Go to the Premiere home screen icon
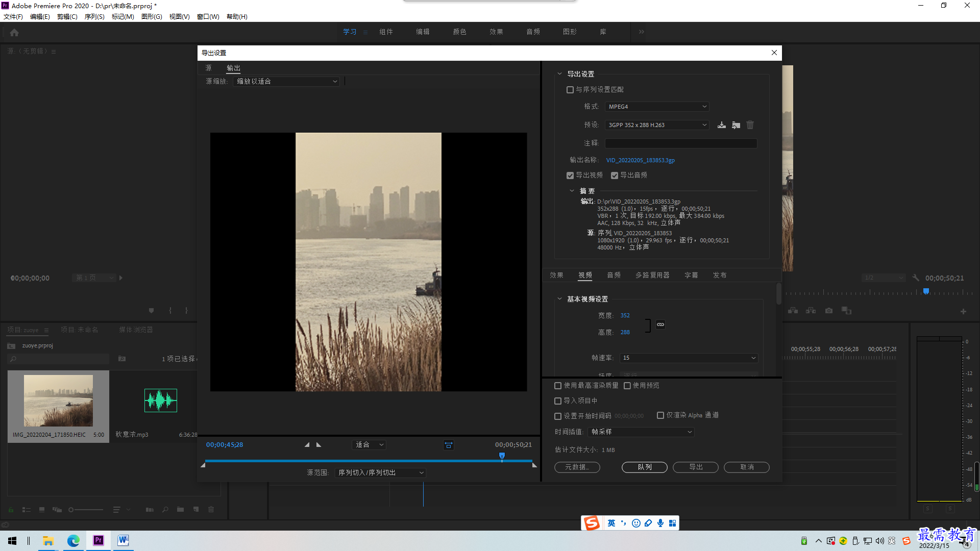 14,32
